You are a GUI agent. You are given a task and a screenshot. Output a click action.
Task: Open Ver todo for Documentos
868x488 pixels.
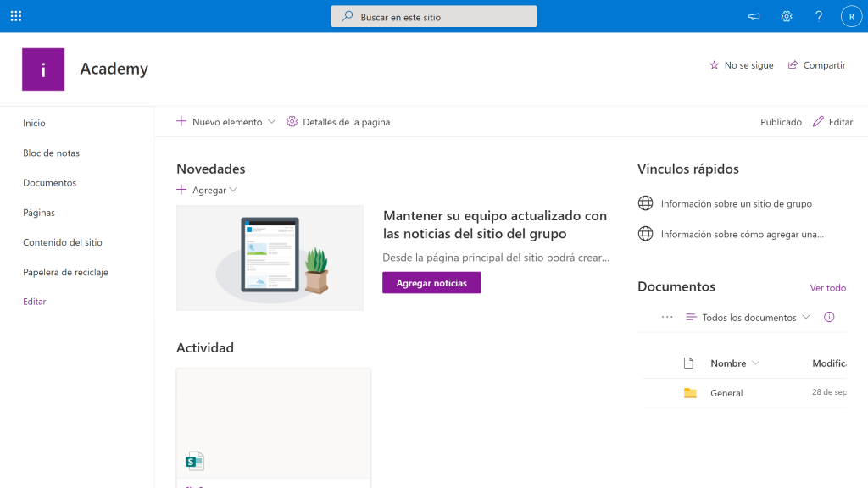828,287
